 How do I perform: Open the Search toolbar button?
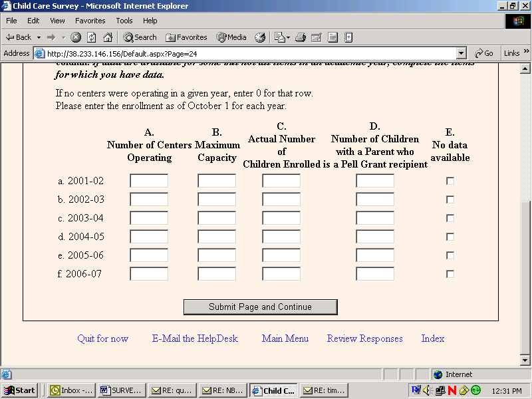pyautogui.click(x=140, y=37)
